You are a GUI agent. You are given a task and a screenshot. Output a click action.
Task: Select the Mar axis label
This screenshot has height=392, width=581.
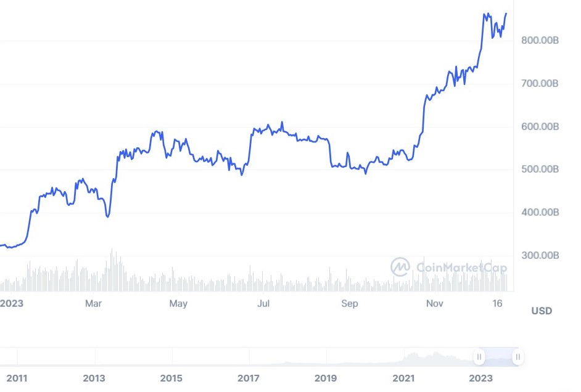coord(93,303)
